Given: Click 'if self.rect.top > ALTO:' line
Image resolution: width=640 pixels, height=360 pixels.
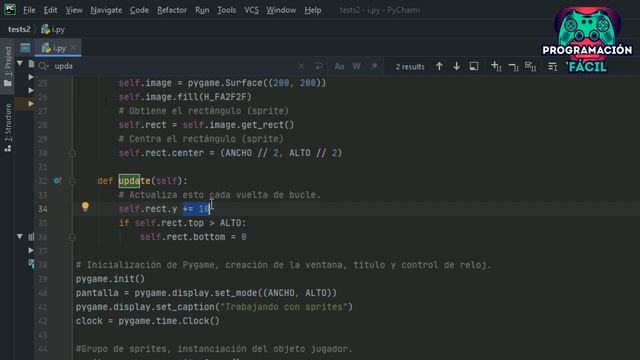Looking at the screenshot, I should click(182, 223).
